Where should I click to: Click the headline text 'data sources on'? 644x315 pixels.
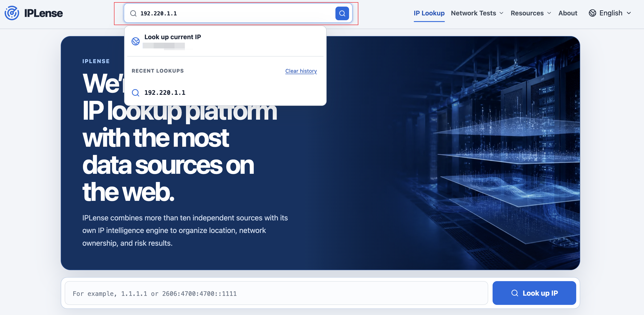coord(168,165)
